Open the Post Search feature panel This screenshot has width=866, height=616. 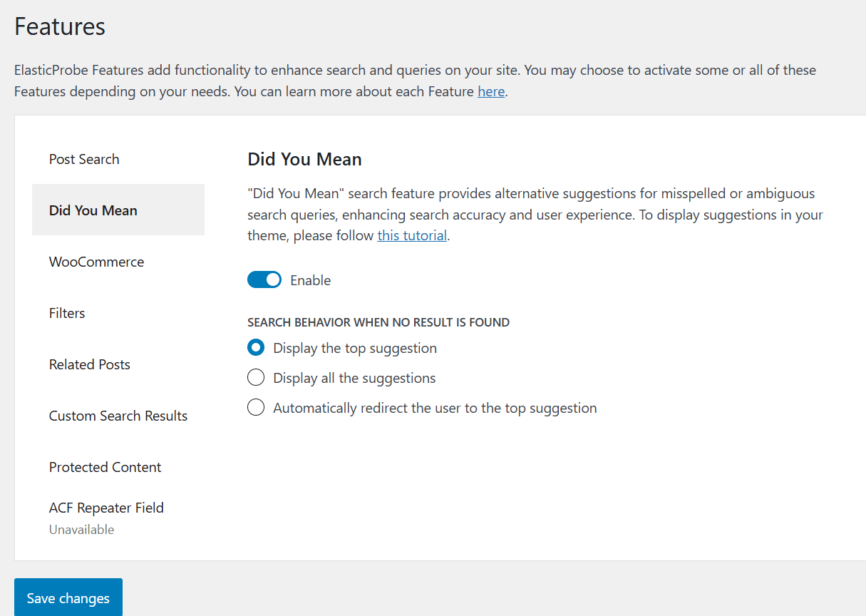[x=83, y=159]
